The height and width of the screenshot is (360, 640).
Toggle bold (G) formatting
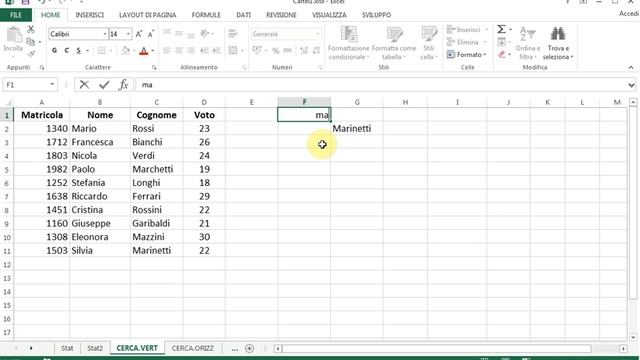point(54,51)
